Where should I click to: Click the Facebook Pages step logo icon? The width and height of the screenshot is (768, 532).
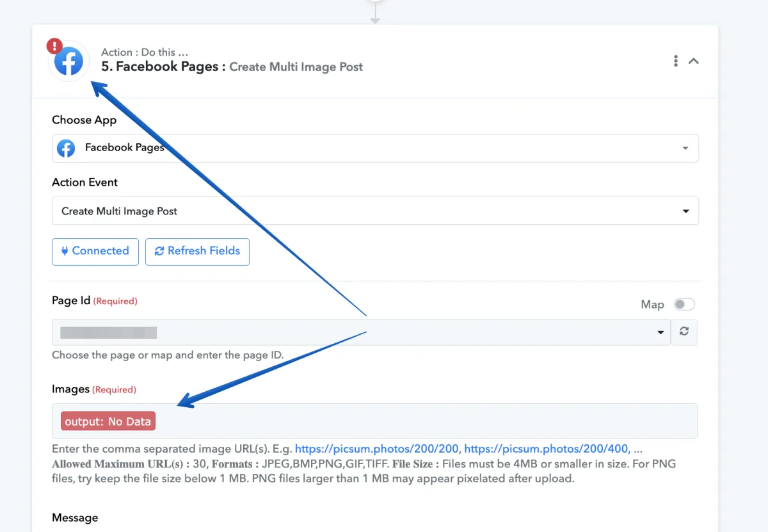(x=68, y=61)
